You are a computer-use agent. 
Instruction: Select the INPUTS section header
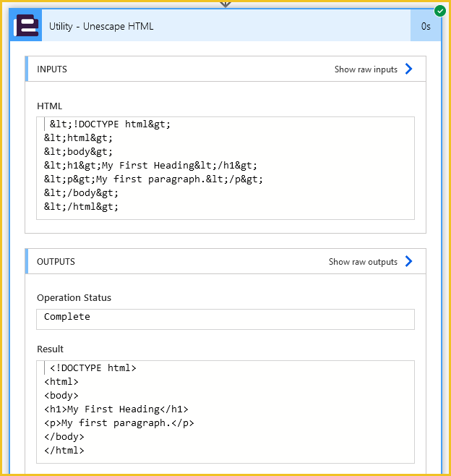tap(225, 69)
